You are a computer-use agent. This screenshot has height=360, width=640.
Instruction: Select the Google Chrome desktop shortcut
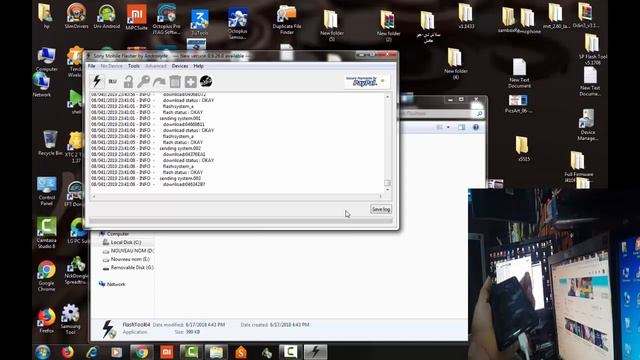[47, 276]
